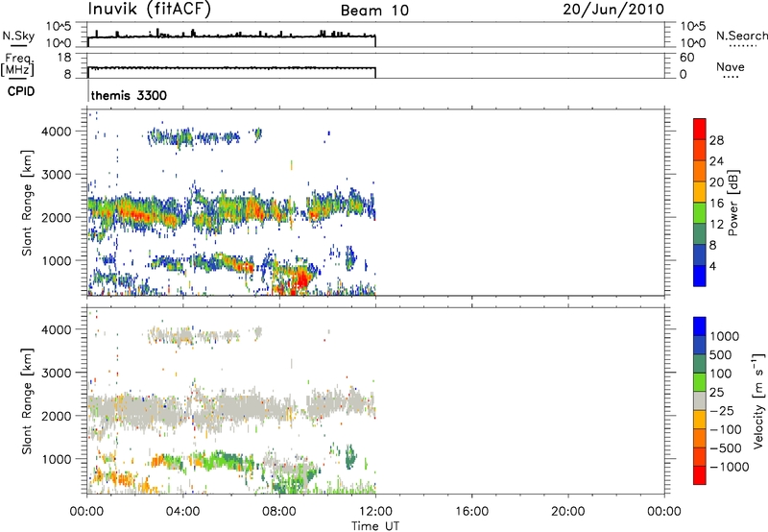
Task: Click the '16:00' time tick label
Action: 471,511
